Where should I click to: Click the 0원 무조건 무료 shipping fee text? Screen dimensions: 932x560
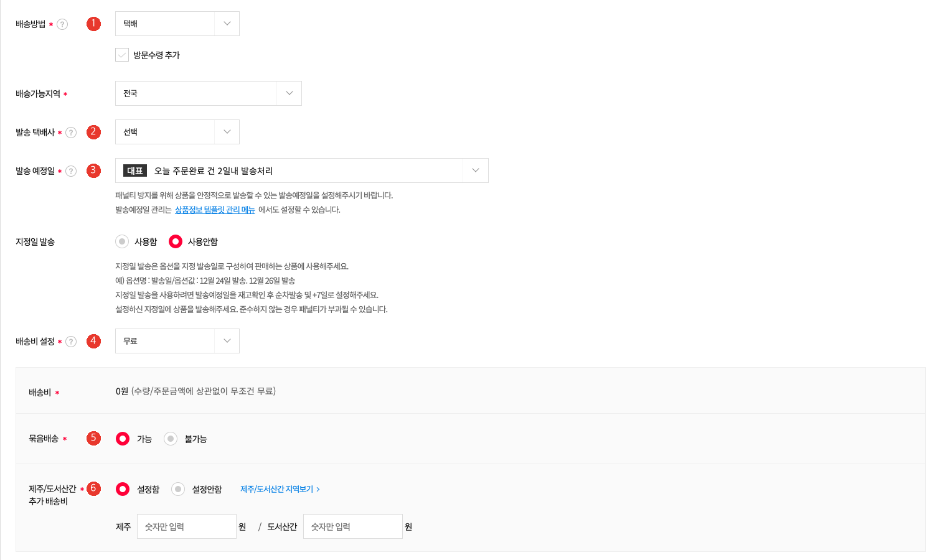[195, 391]
